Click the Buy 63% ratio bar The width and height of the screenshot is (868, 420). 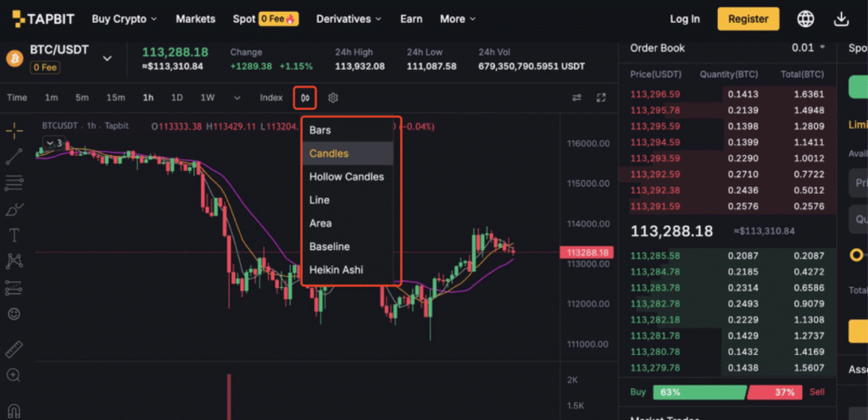pyautogui.click(x=698, y=392)
